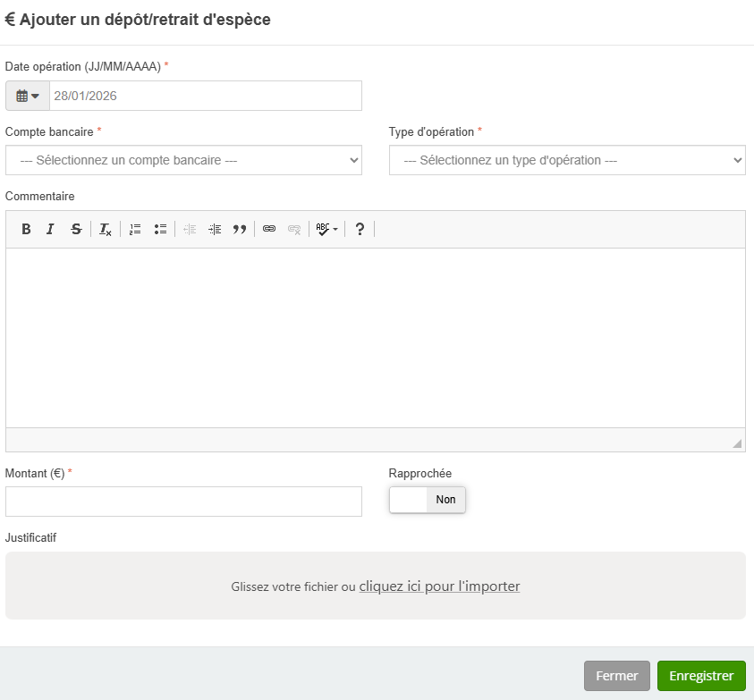Click the Fermer button
This screenshot has width=754, height=700.
click(616, 676)
